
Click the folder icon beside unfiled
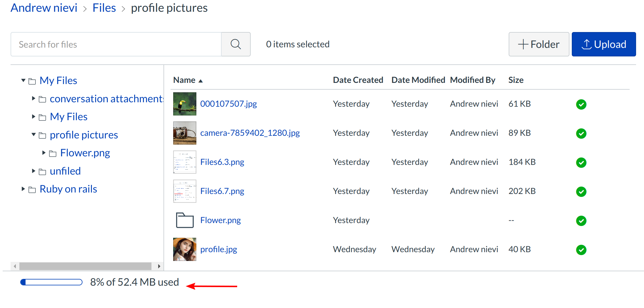(43, 172)
